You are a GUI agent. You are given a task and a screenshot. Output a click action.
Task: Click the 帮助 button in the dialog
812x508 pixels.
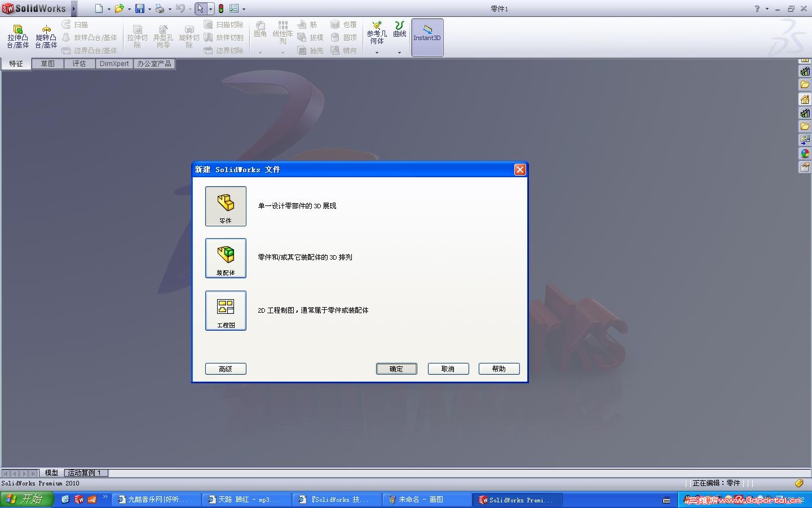tap(499, 369)
